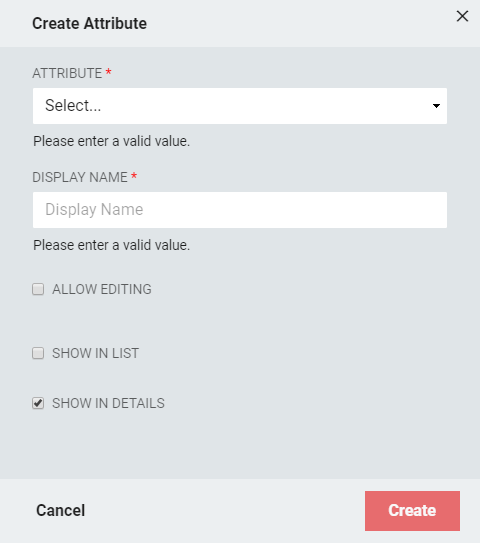Click the ALLOW EDITING label text
Image resolution: width=480 pixels, height=543 pixels.
[102, 289]
